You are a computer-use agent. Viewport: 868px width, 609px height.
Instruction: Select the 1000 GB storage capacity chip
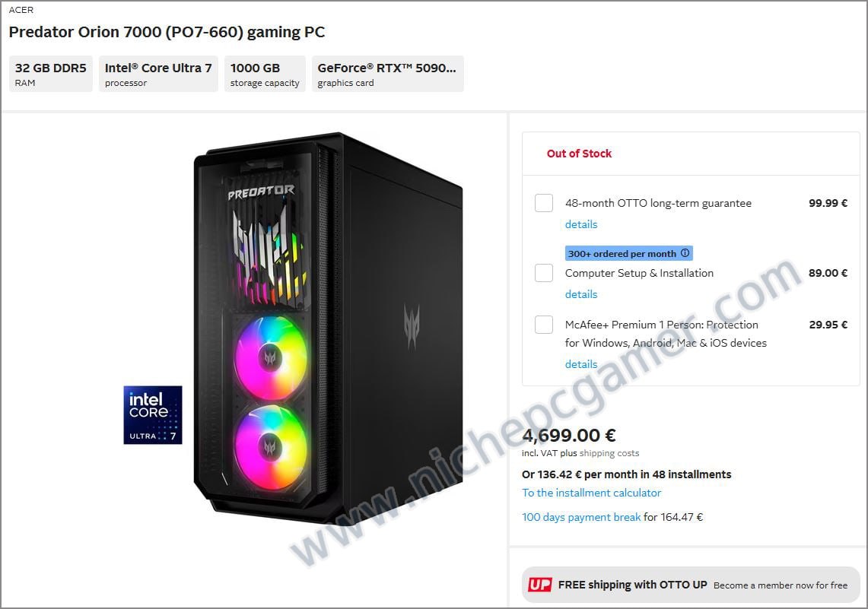[x=265, y=74]
